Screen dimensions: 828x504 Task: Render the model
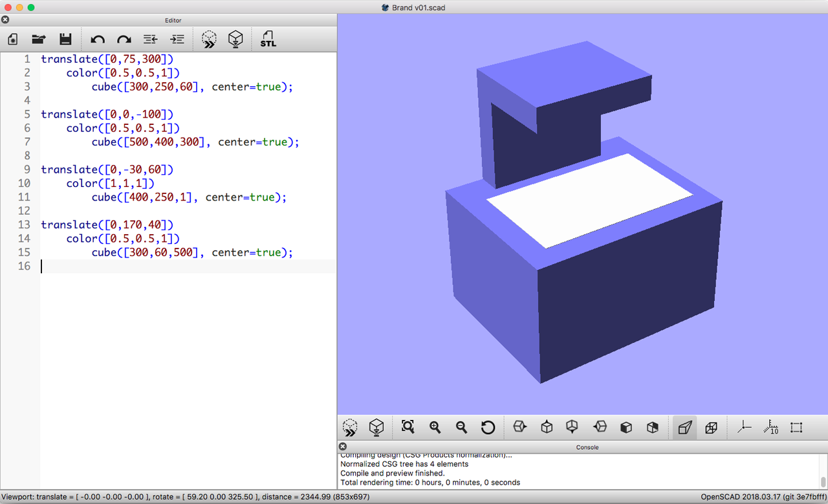pos(235,39)
